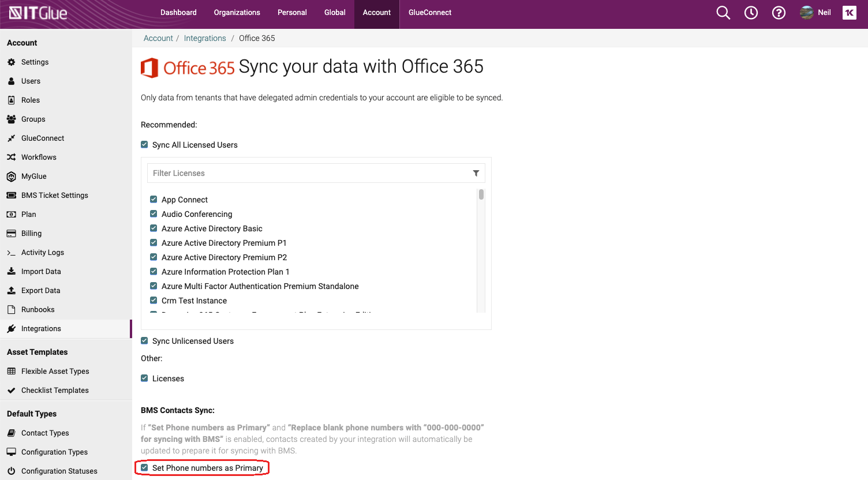Click the license list scrollbar thumb
The width and height of the screenshot is (868, 480).
pyautogui.click(x=481, y=194)
